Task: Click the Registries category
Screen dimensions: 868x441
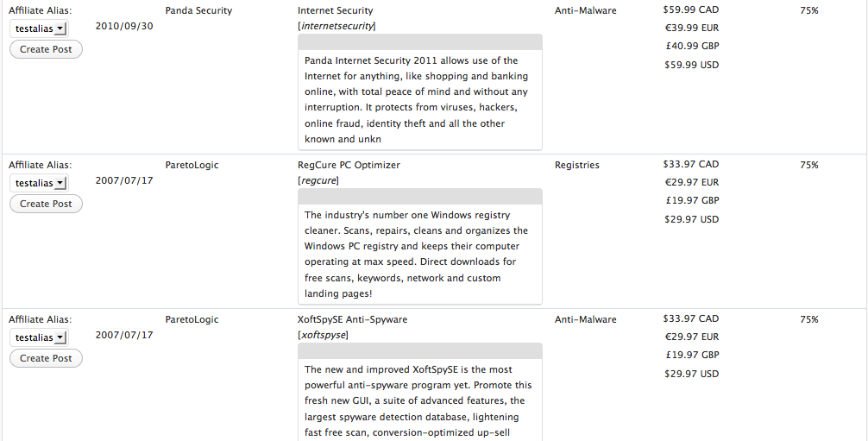Action: click(x=577, y=165)
